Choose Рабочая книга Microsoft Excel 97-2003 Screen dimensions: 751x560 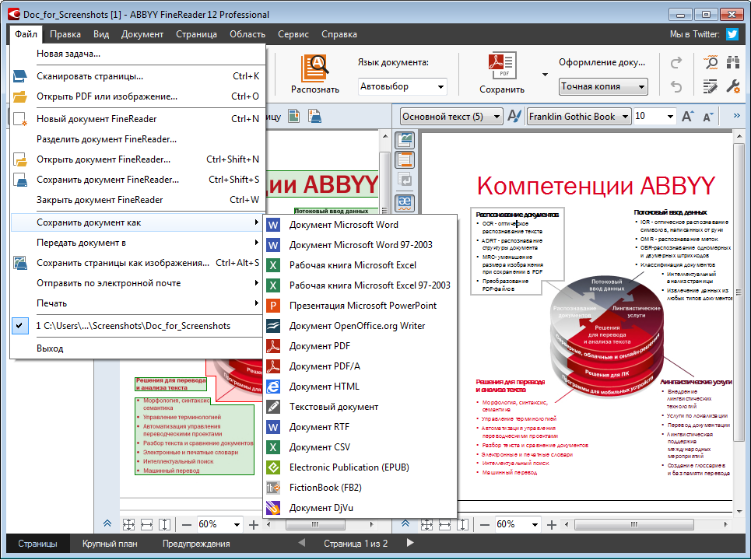pos(360,285)
